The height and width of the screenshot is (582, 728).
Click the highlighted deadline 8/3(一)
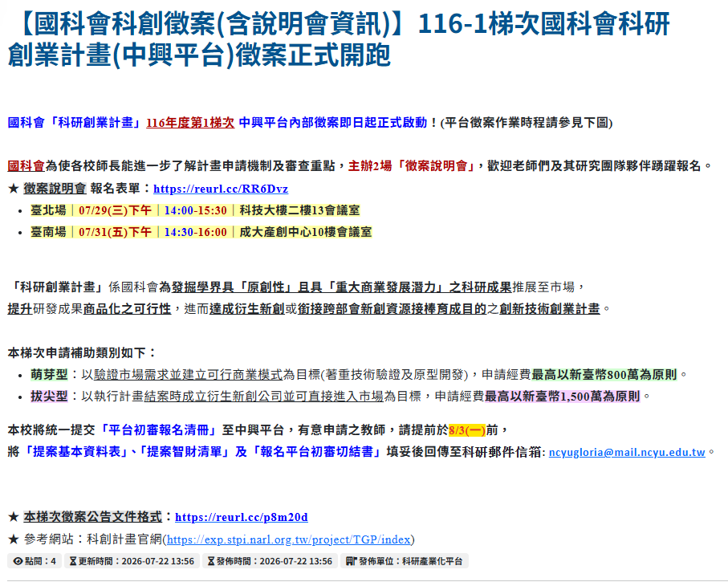(467, 430)
